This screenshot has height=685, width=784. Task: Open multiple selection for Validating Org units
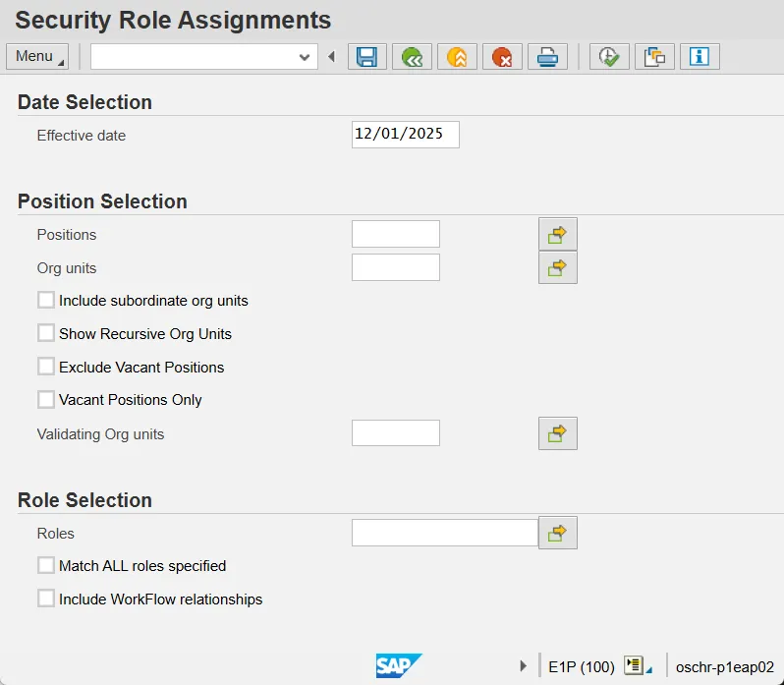pos(558,433)
